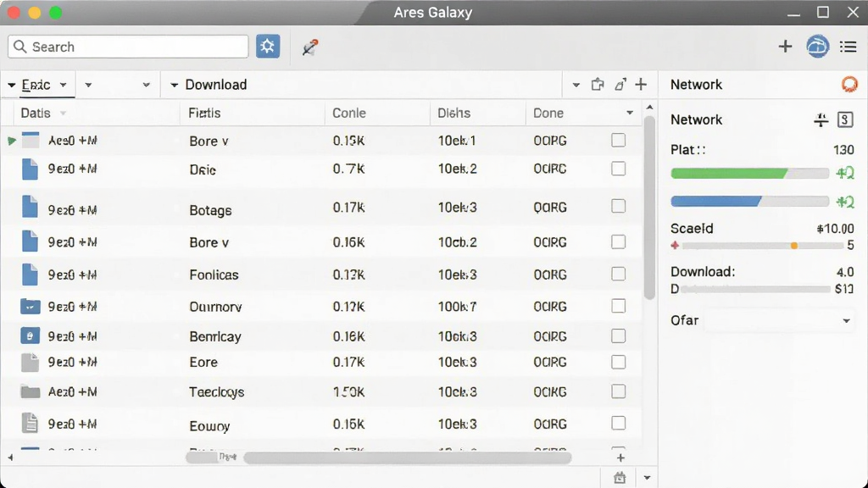Click the green icon beside the blue progress bar
Viewport: 868px width, 488px height.
pos(845,202)
